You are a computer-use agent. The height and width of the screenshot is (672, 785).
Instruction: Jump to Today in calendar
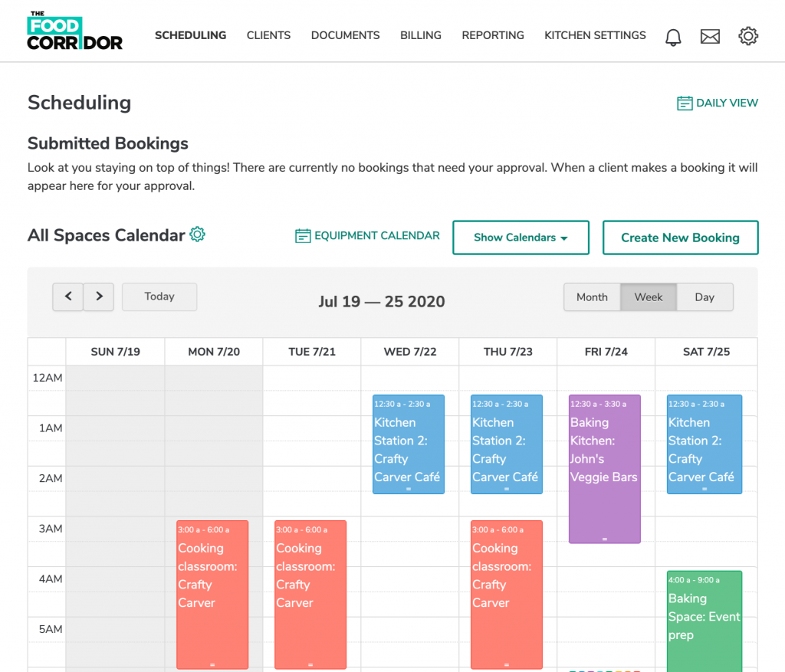point(159,297)
